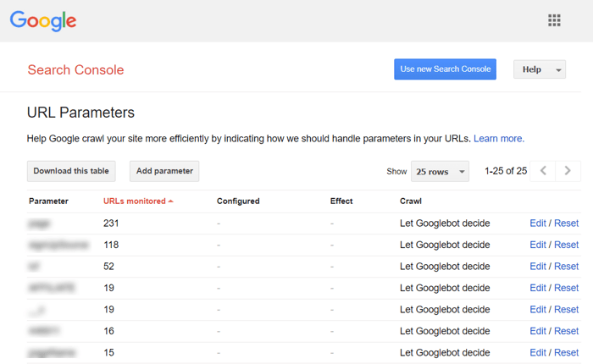
Task: Select the 118 URLs monitored value
Action: [111, 245]
